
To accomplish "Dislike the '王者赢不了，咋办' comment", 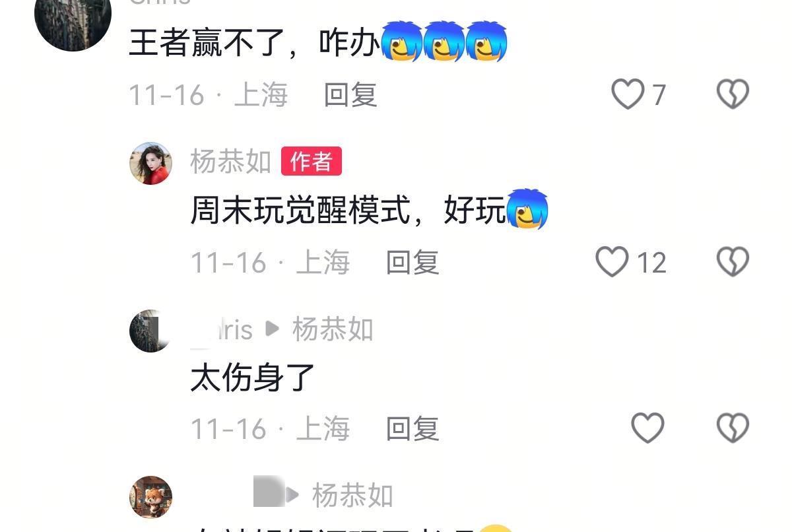I will point(733,94).
